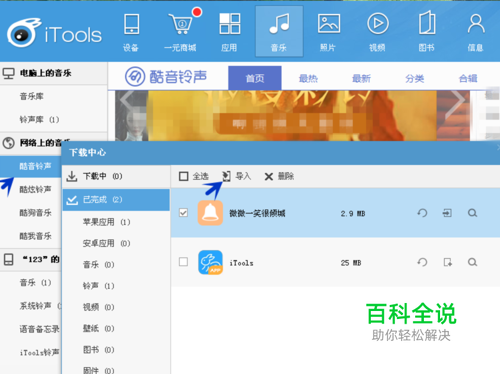Open 下载中 (0) downloading list
The width and height of the screenshot is (500, 374).
(116, 176)
